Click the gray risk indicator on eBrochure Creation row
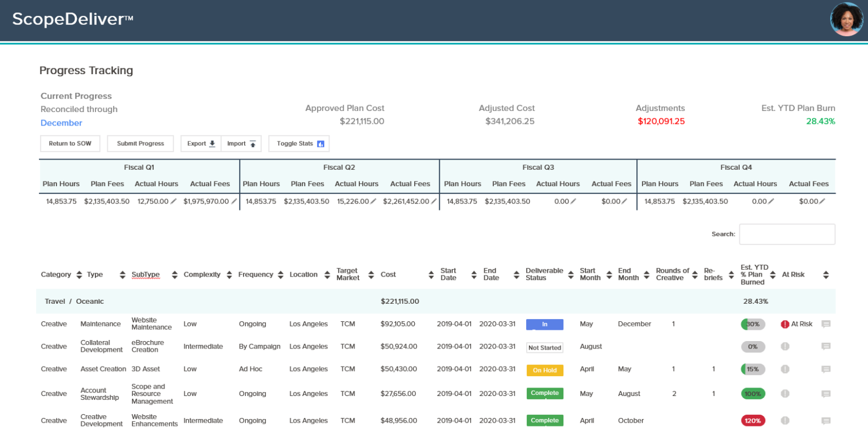Viewport: 868px width, 435px height. [784, 346]
